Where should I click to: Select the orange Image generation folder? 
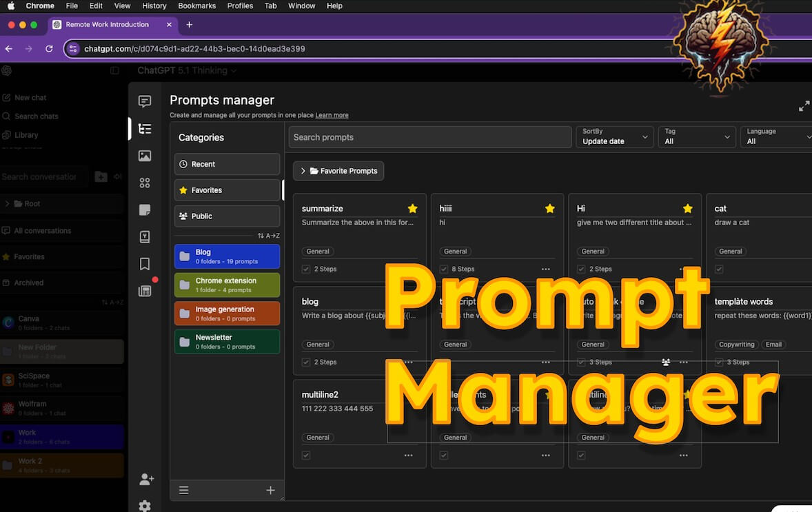click(x=227, y=314)
